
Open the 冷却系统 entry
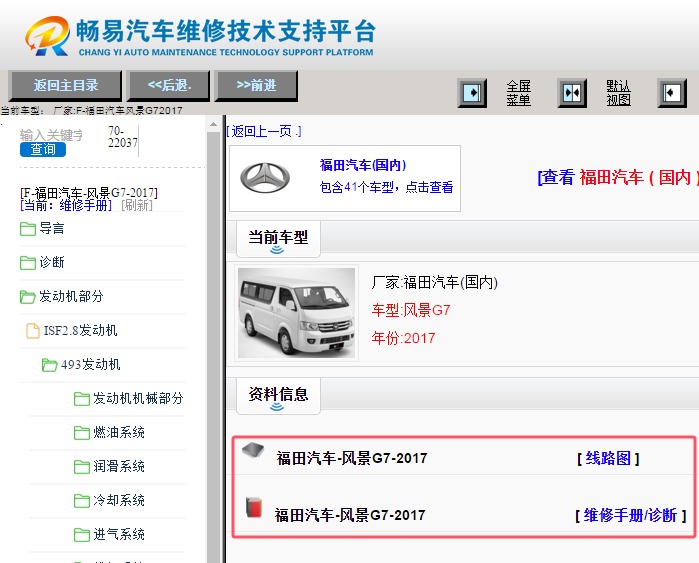pos(119,500)
